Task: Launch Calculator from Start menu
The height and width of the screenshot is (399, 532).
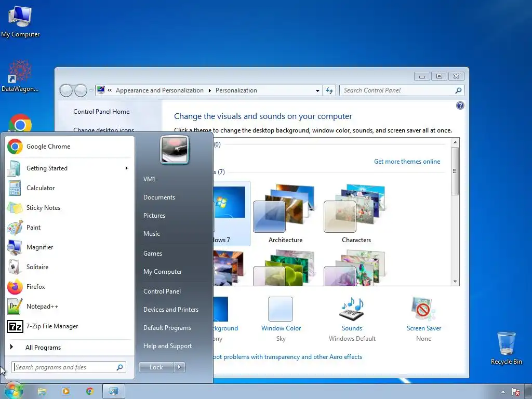Action: pyautogui.click(x=69, y=188)
